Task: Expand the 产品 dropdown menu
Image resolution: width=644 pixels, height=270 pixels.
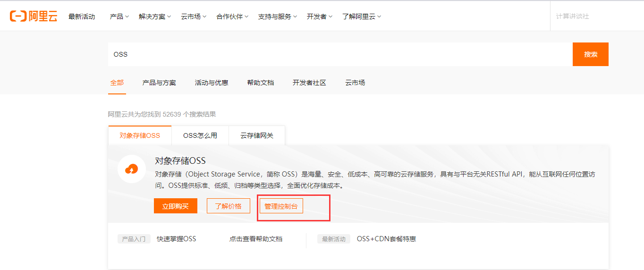Action: 119,17
